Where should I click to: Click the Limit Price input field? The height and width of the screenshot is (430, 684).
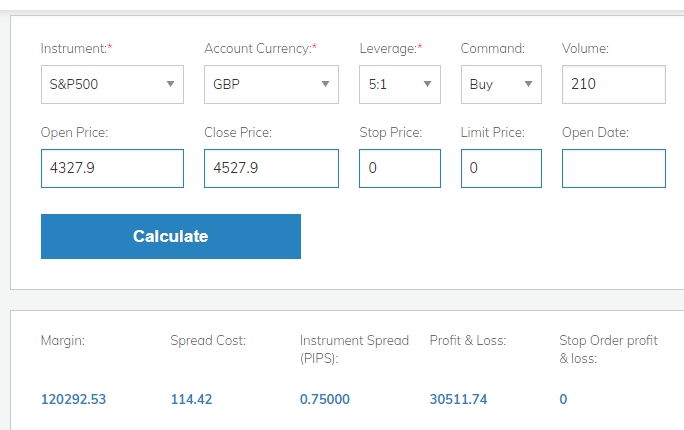pos(501,168)
